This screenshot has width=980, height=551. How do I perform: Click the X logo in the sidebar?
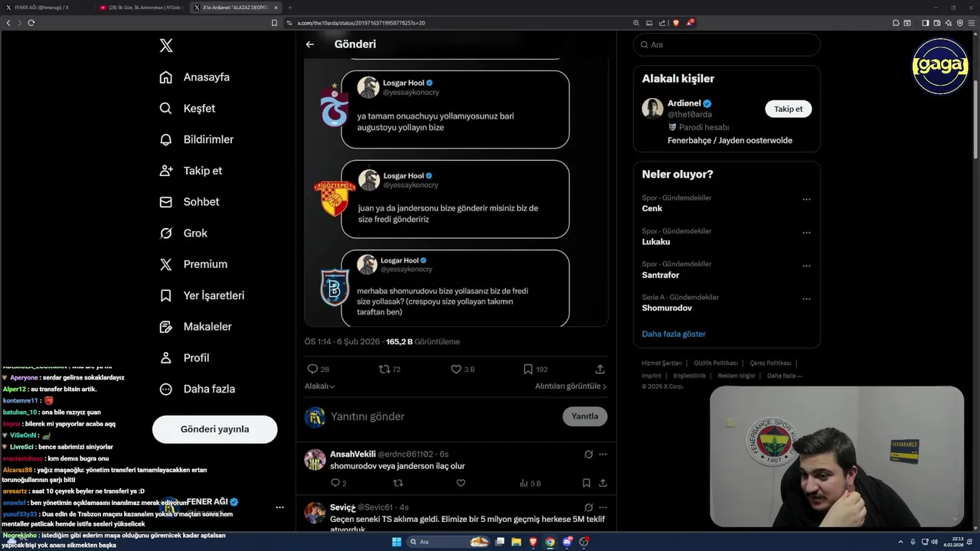[166, 46]
